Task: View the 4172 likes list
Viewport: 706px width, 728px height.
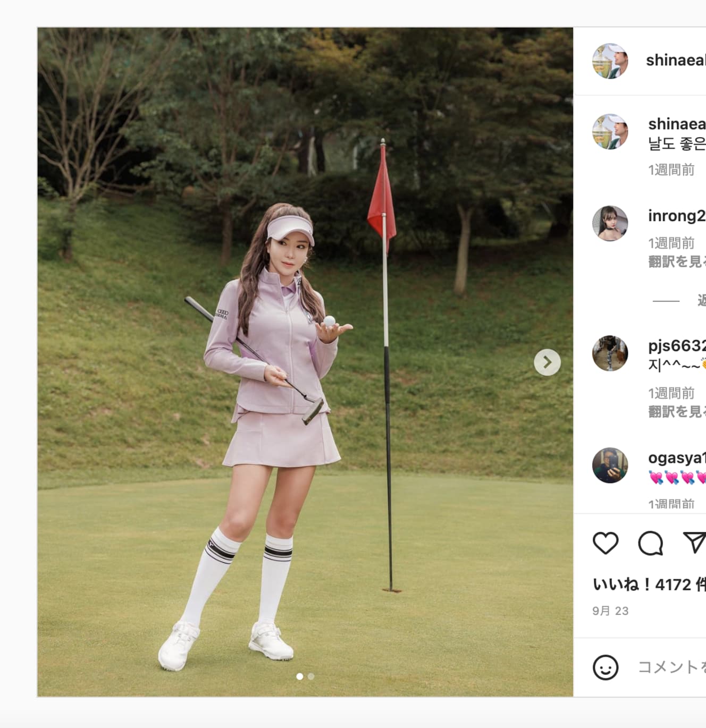Action: click(x=649, y=585)
